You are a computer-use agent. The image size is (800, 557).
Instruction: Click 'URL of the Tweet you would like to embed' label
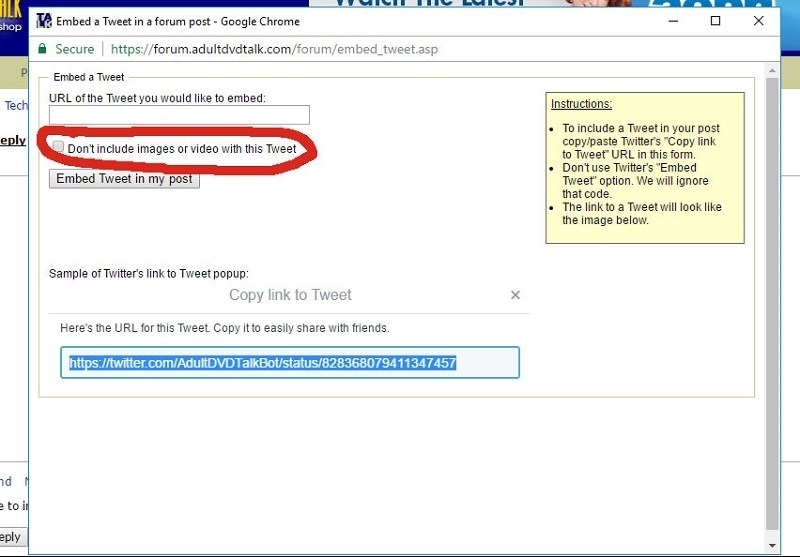(157, 98)
